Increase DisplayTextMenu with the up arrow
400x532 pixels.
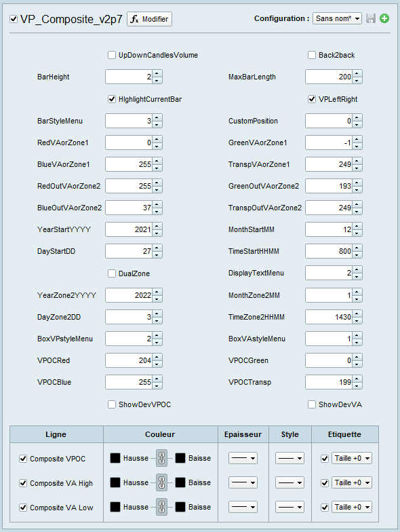click(357, 269)
